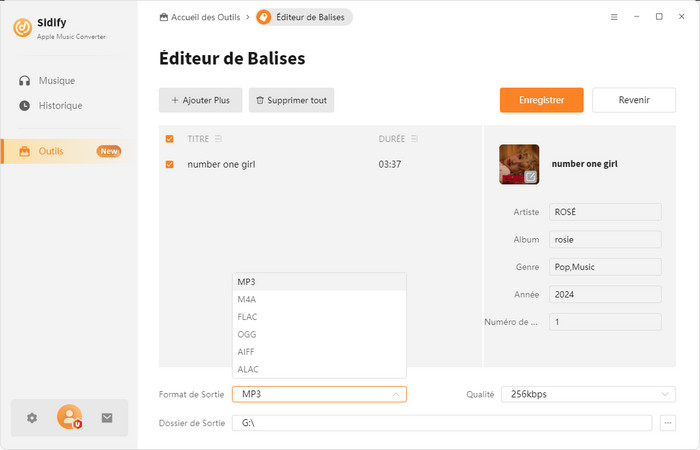Open Musique in the sidebar

[56, 80]
